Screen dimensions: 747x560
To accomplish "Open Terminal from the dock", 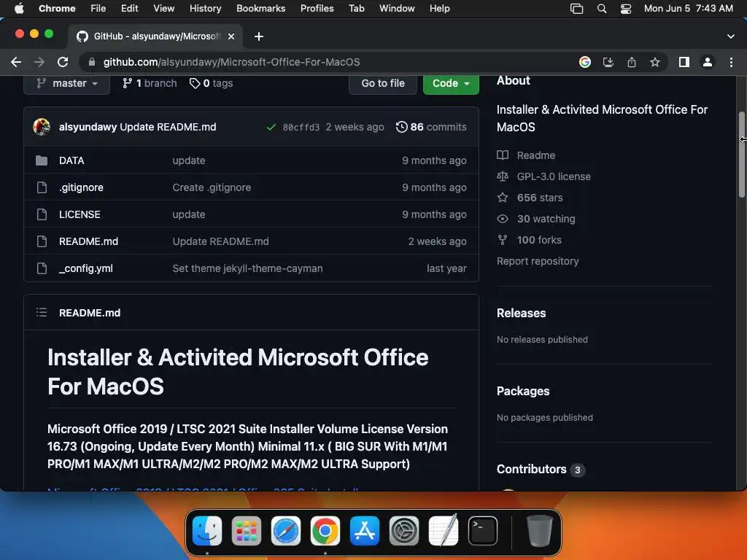I will [x=483, y=531].
